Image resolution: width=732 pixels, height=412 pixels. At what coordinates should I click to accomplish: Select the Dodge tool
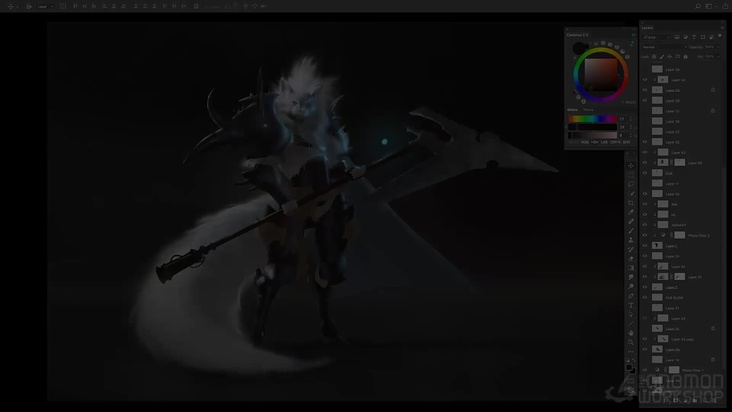[631, 287]
